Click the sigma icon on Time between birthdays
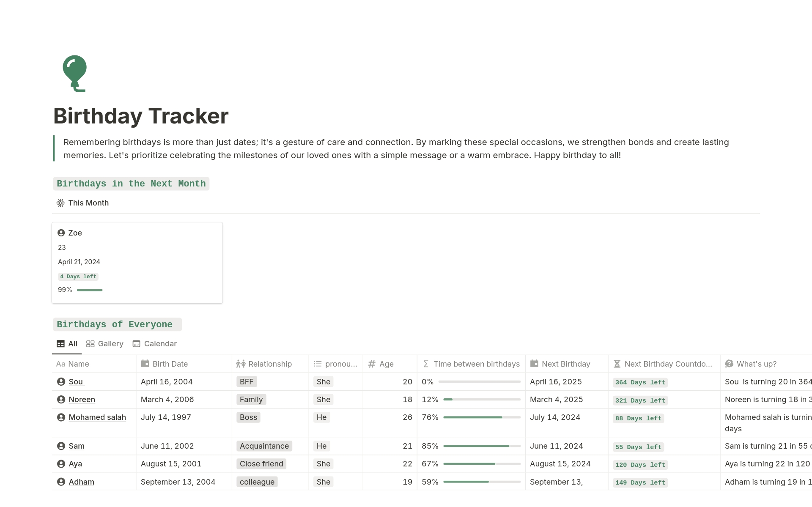Screen dimensions: 812x507 (426, 364)
